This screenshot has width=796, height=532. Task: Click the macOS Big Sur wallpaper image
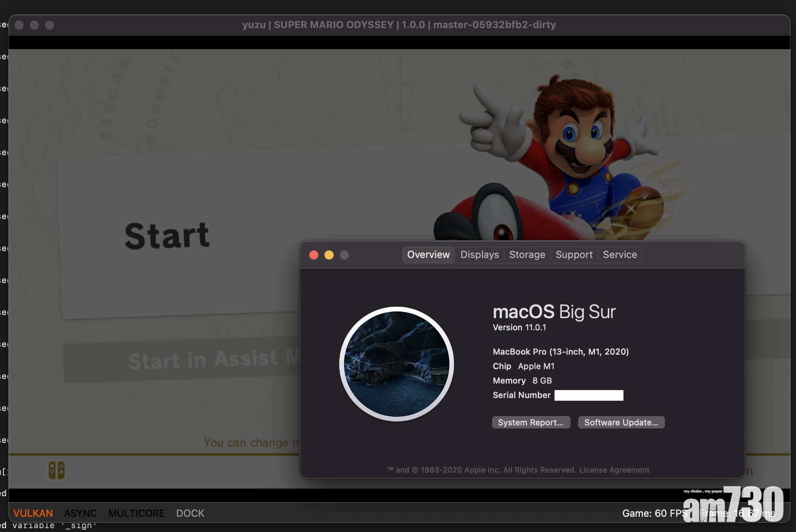tap(396, 364)
